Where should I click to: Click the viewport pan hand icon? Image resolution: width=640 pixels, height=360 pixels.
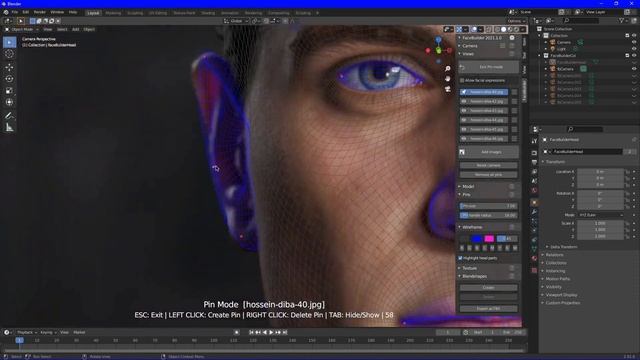coord(448,78)
